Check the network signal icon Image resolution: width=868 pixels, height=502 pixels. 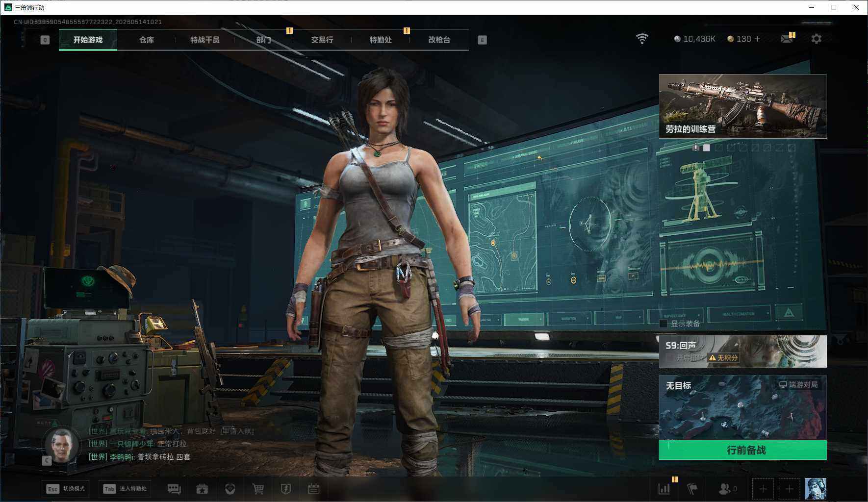coord(642,39)
